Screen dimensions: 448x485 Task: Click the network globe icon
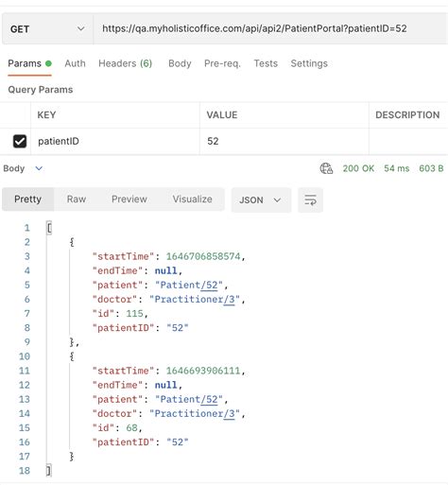pos(326,168)
